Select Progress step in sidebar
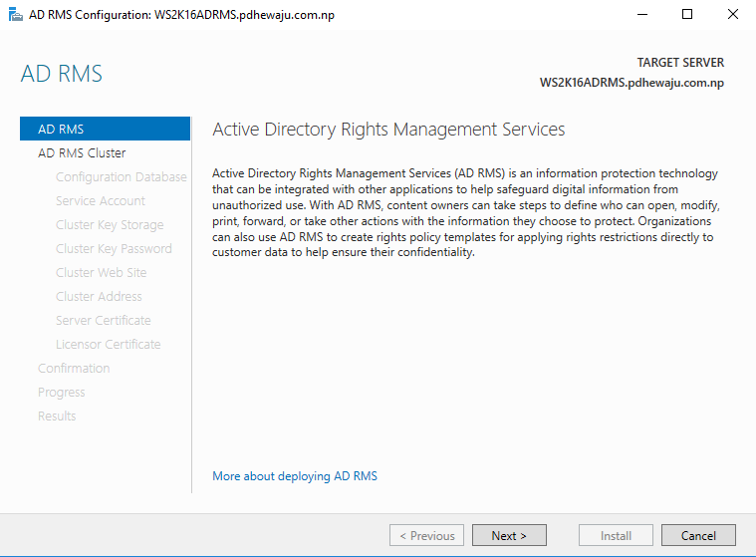 pos(61,392)
